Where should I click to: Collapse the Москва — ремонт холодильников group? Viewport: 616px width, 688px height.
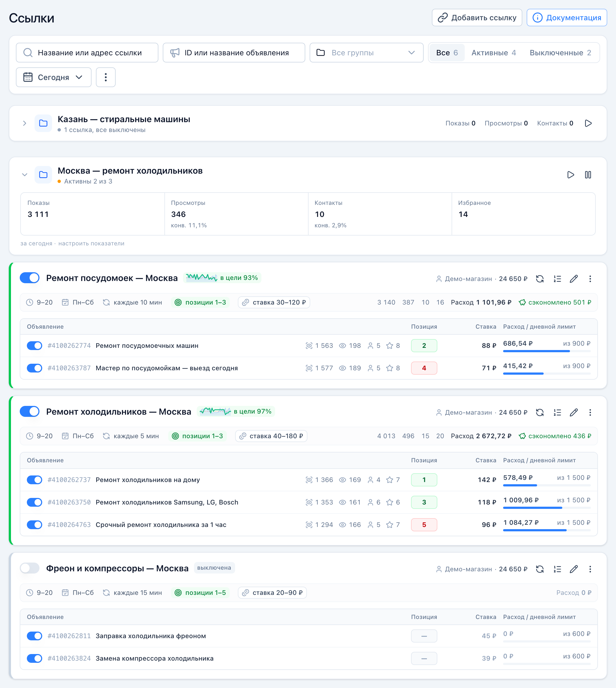tap(24, 175)
